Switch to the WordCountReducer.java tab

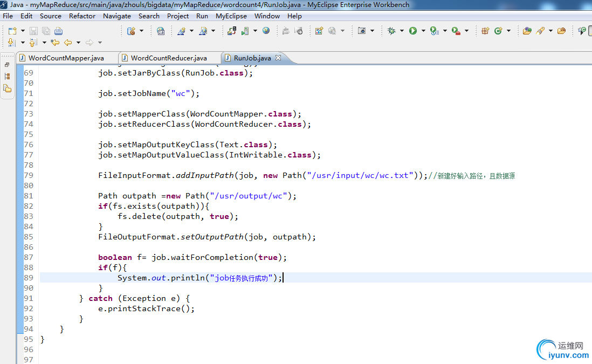pos(169,58)
